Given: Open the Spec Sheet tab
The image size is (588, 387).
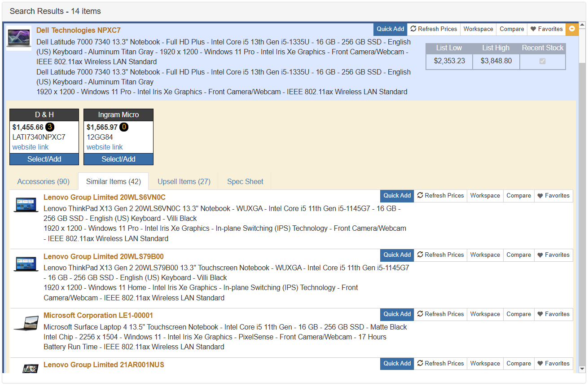Looking at the screenshot, I should 245,181.
